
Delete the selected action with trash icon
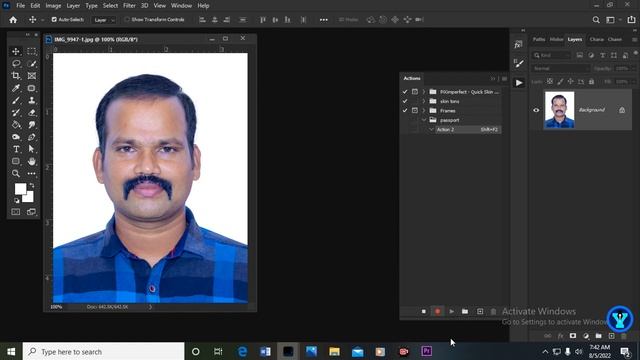(x=493, y=311)
